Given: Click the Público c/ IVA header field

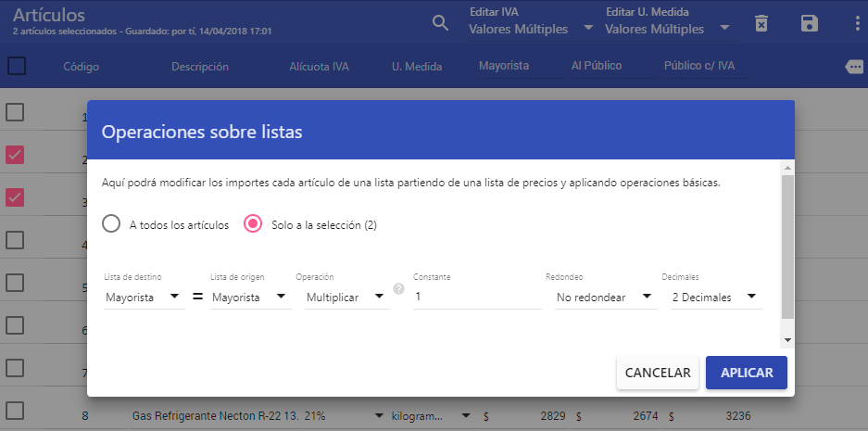Looking at the screenshot, I should tap(707, 66).
